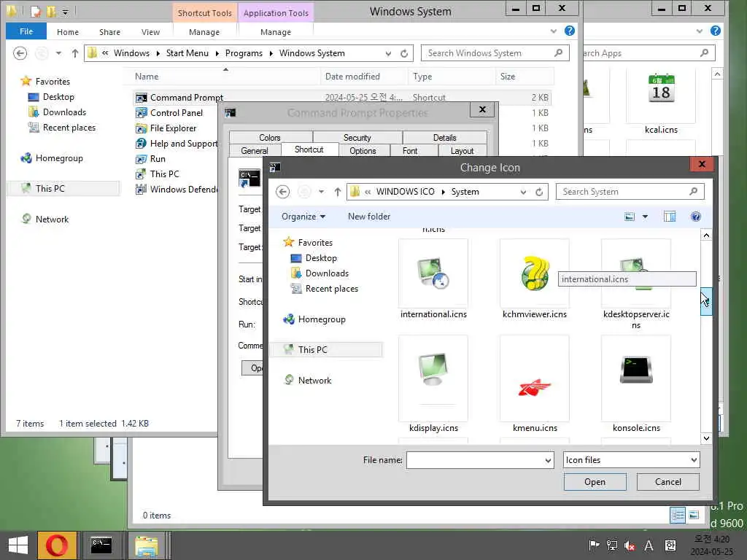Click Back arrow in Change Icon dialog

[282, 192]
